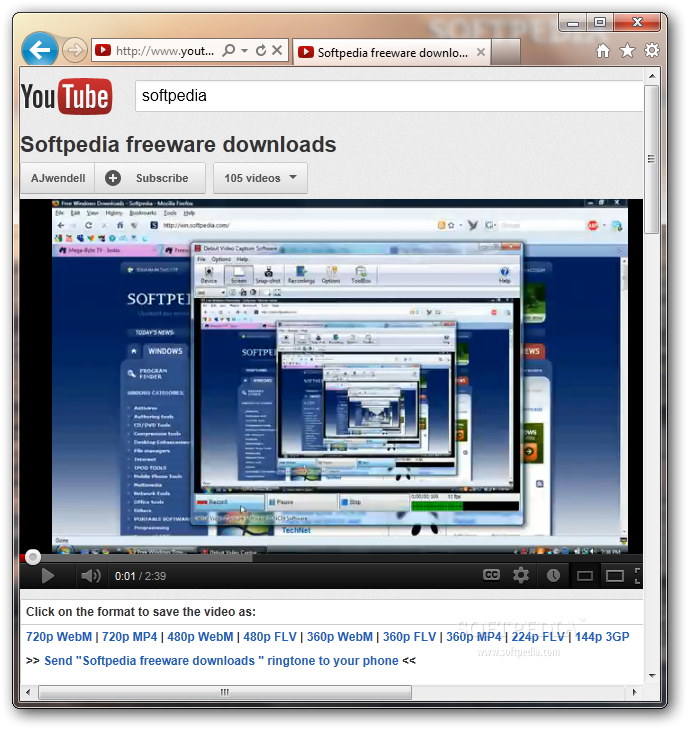Click the elapsed time 0:01 readout
The width and height of the screenshot is (688, 729).
click(x=125, y=577)
